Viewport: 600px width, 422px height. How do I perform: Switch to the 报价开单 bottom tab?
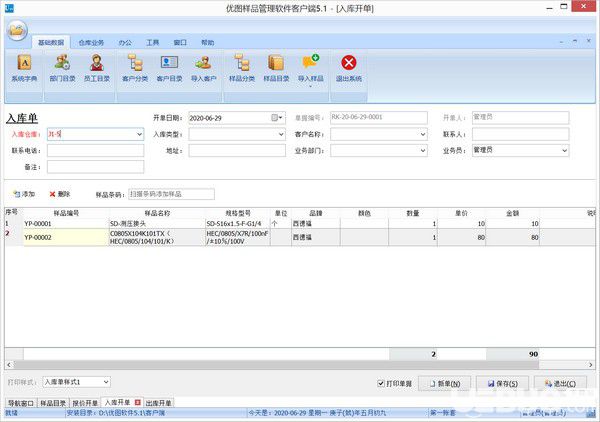(x=85, y=403)
